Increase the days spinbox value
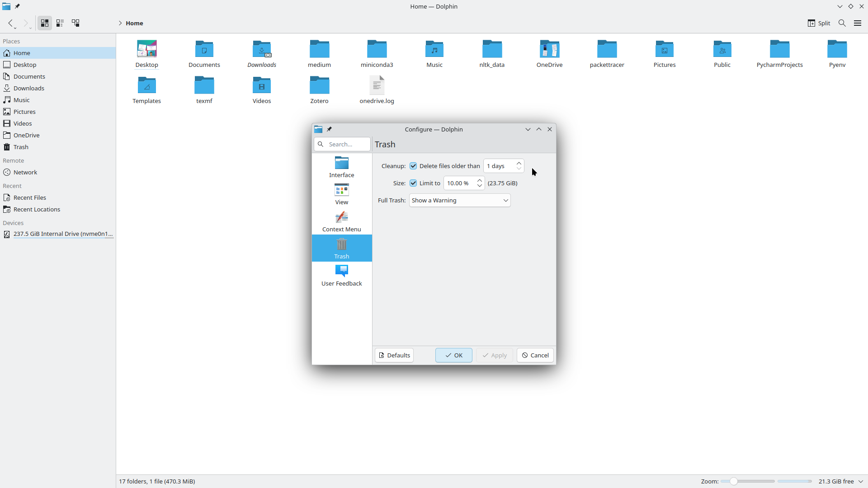The width and height of the screenshot is (868, 488). (x=519, y=163)
